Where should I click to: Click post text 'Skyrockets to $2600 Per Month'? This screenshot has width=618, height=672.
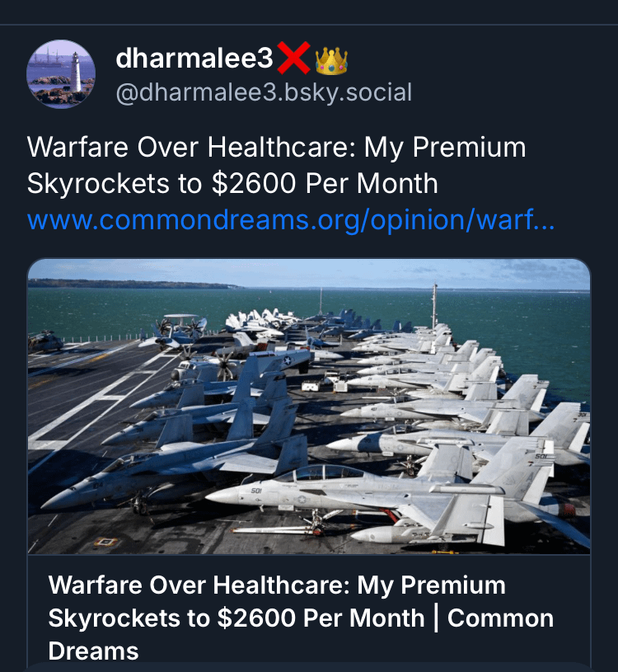[x=232, y=184]
